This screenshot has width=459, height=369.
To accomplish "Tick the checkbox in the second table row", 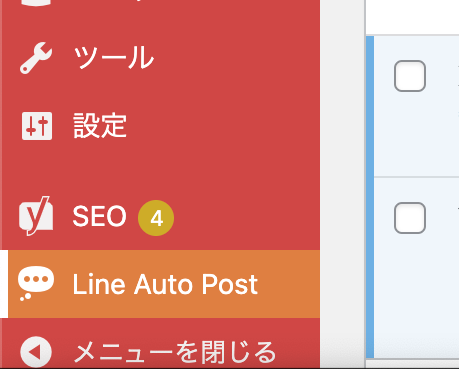I will click(x=410, y=218).
